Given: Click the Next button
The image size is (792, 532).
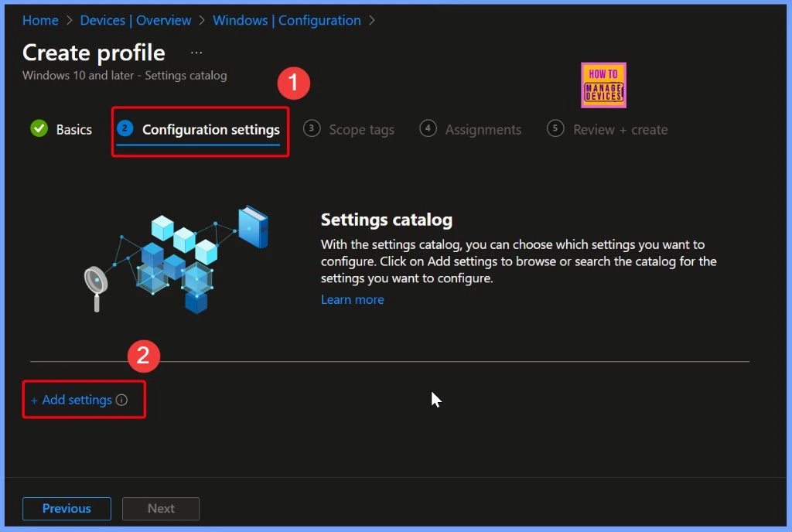Looking at the screenshot, I should click(161, 508).
